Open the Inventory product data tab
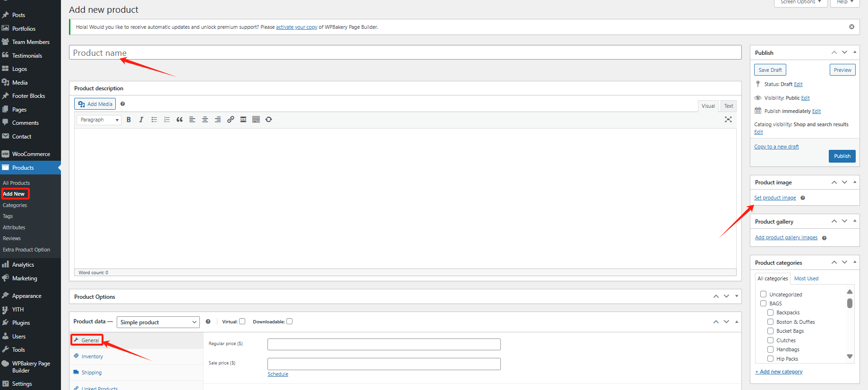Screen dimensions: 868x390 pyautogui.click(x=92, y=356)
